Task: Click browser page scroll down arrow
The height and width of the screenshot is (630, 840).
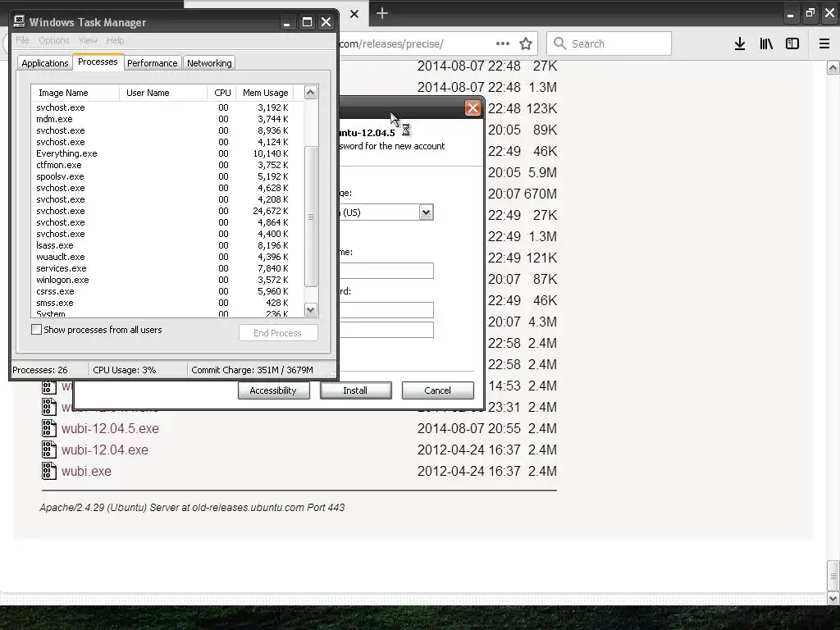Action: (x=833, y=598)
